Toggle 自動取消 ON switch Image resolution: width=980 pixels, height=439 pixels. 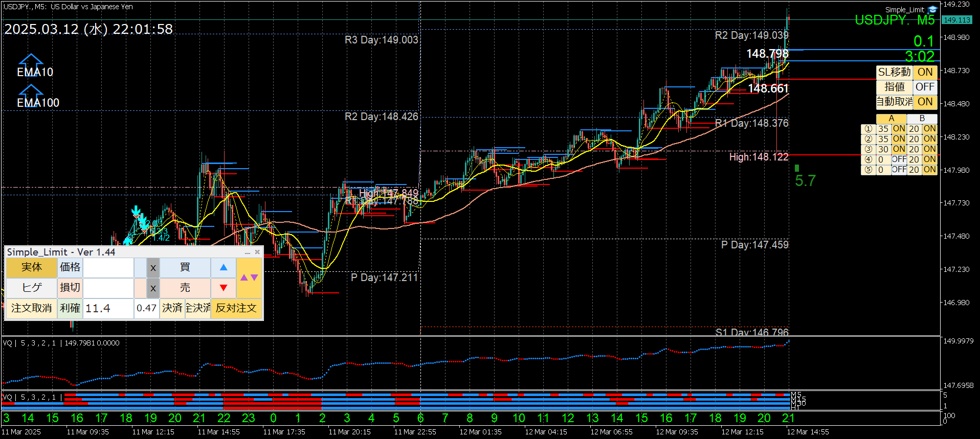point(925,102)
